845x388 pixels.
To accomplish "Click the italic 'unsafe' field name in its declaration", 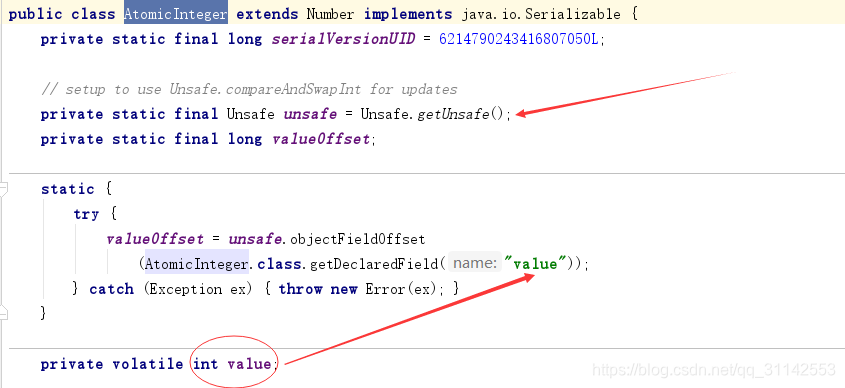I will coord(310,114).
